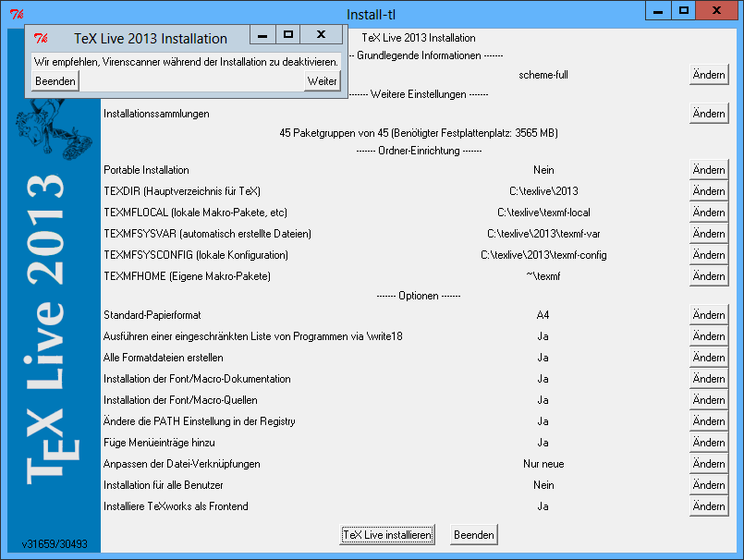744x560 pixels.
Task: Click the virus scanner warning message text
Action: point(186,62)
